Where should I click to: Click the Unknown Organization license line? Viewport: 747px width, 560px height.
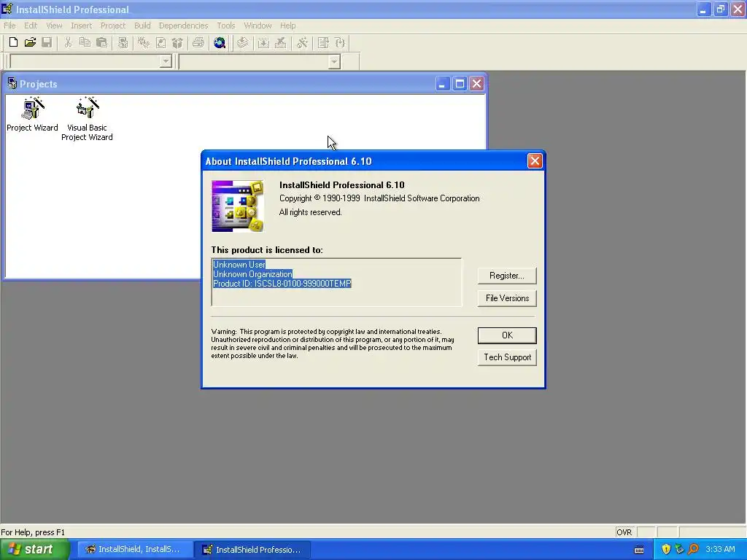pos(252,274)
